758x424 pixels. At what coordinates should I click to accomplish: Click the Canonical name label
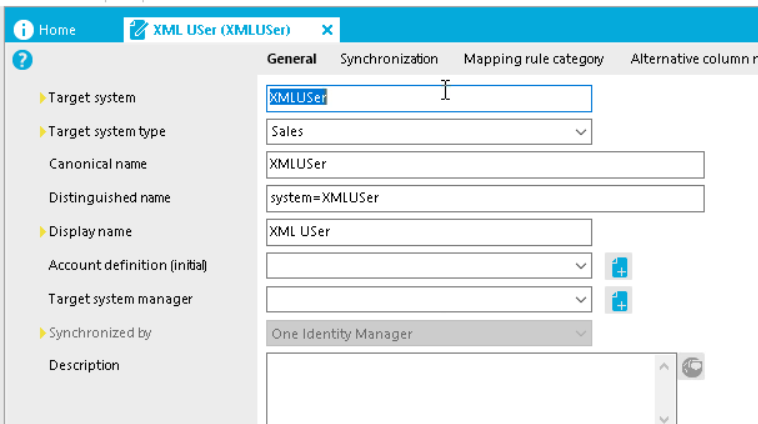[x=98, y=164]
